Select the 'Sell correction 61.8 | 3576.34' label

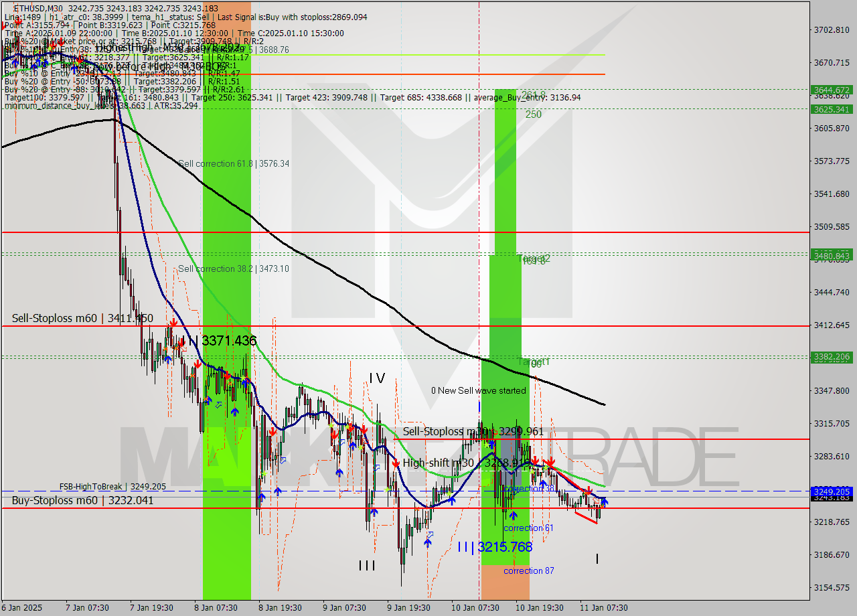[234, 163]
